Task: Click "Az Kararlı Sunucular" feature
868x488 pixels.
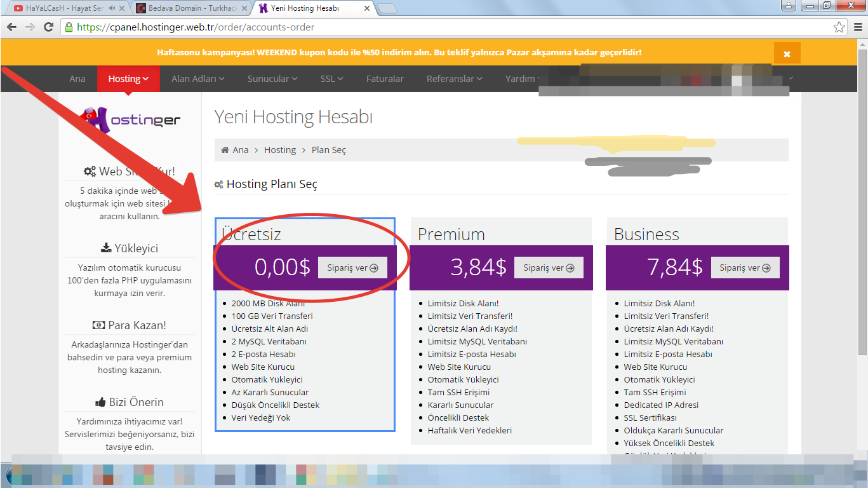Action: (x=270, y=392)
